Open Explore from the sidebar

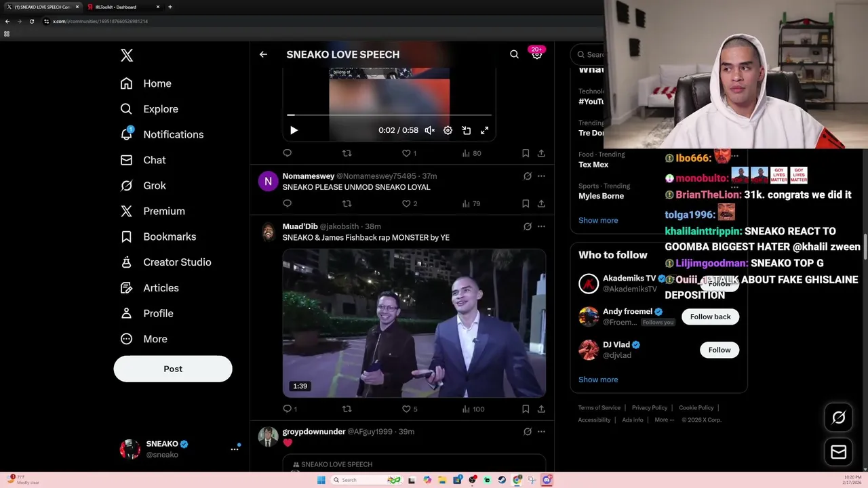[x=149, y=109]
